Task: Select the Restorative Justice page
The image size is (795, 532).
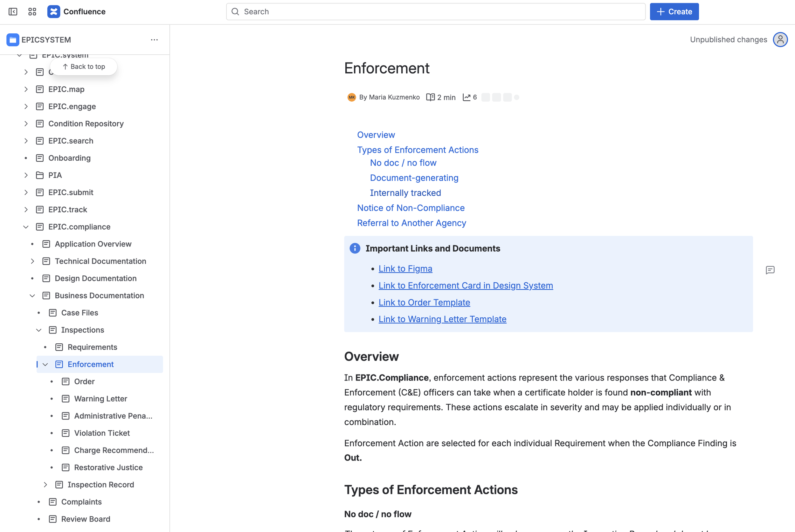Action: point(108,467)
